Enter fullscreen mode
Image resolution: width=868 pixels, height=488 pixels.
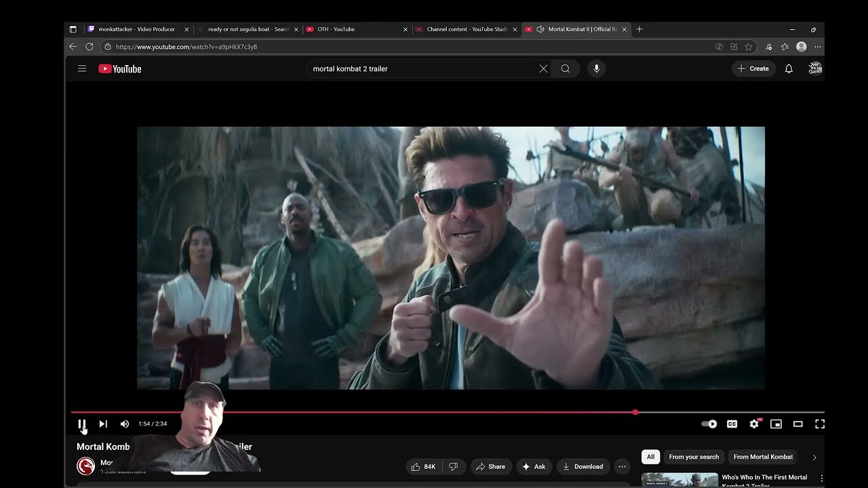819,424
